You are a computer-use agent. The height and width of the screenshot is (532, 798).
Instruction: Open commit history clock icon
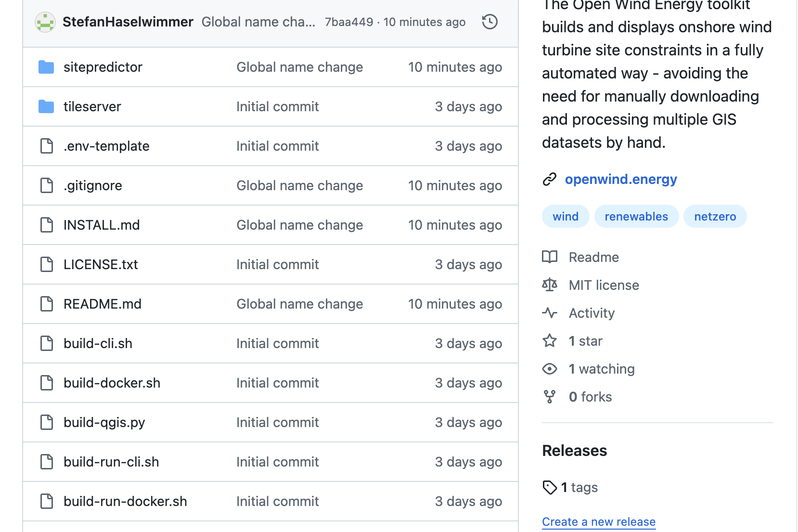point(489,22)
